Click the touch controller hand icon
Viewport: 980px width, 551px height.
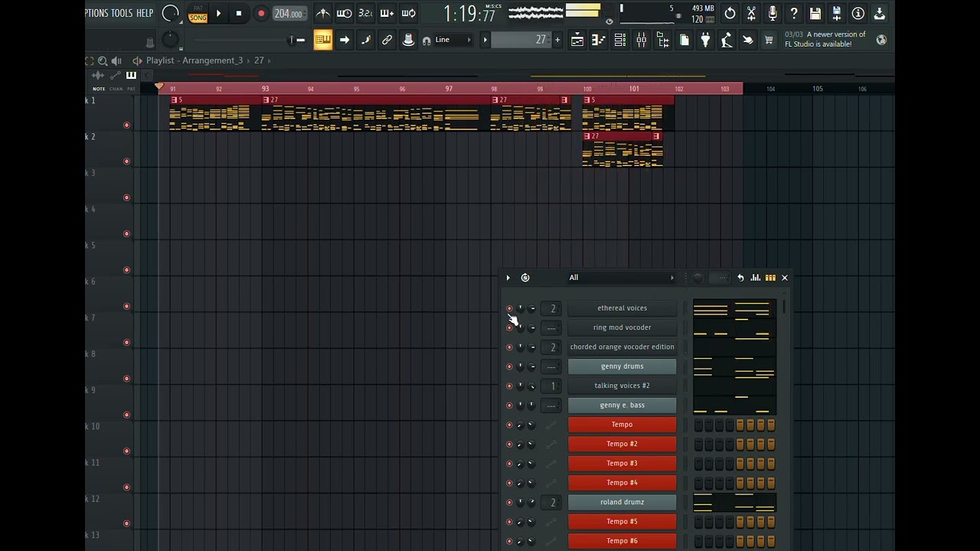[x=748, y=40]
